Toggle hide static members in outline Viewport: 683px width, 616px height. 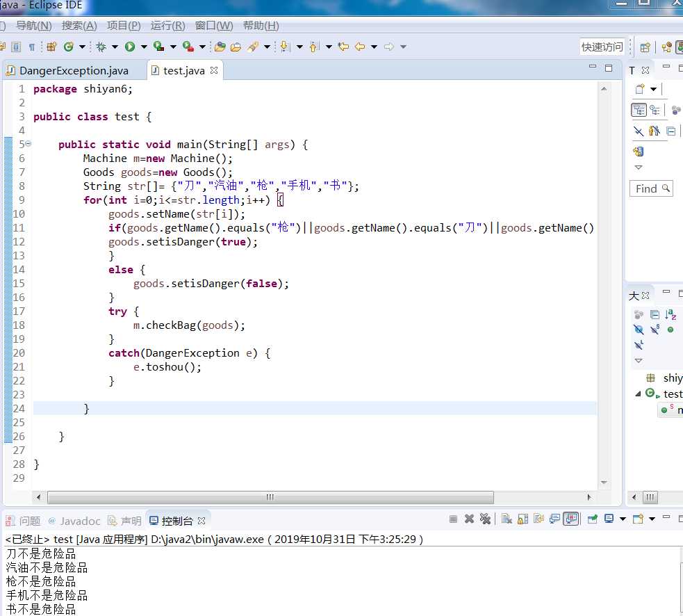(x=655, y=330)
